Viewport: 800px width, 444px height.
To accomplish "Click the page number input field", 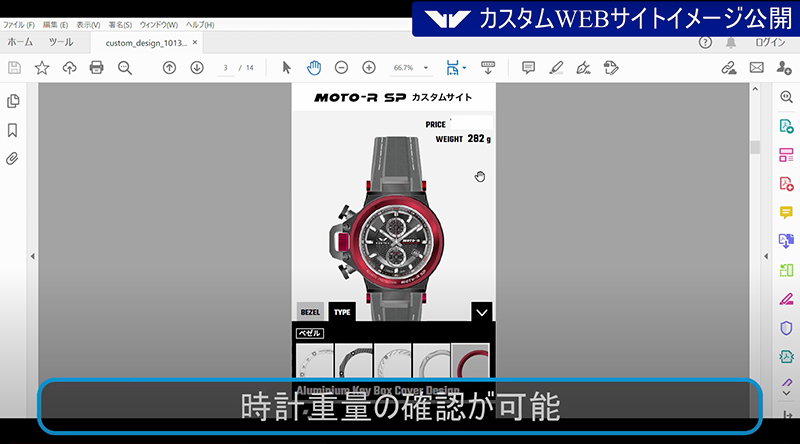I will coord(227,68).
